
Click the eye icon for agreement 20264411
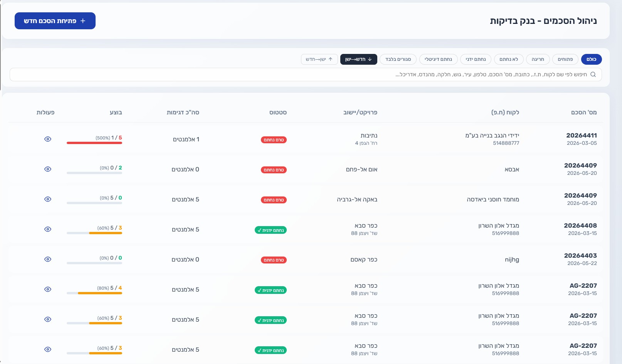(48, 139)
